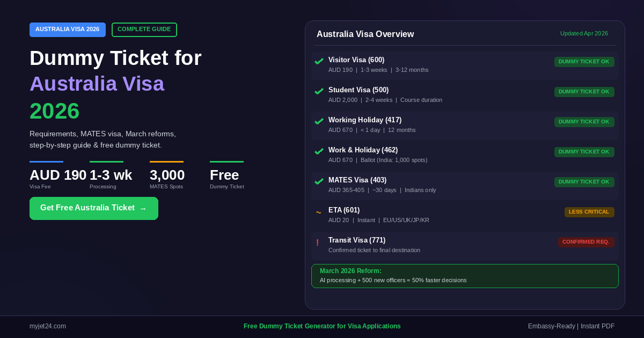The height and width of the screenshot is (338, 644).
Task: Expand the March 2026 Reform notice
Action: coord(465,276)
